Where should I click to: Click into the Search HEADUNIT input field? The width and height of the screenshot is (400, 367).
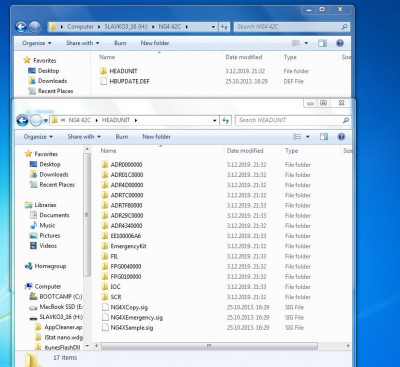pos(289,120)
